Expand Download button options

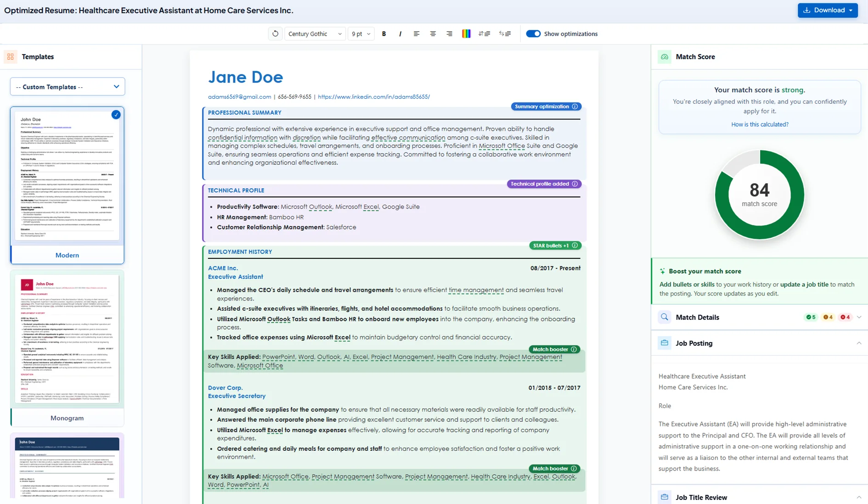coord(851,10)
